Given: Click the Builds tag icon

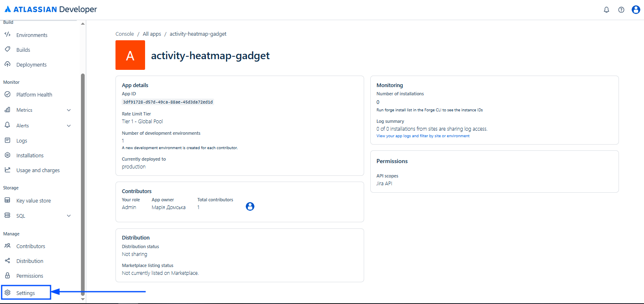Looking at the screenshot, I should (x=7, y=50).
